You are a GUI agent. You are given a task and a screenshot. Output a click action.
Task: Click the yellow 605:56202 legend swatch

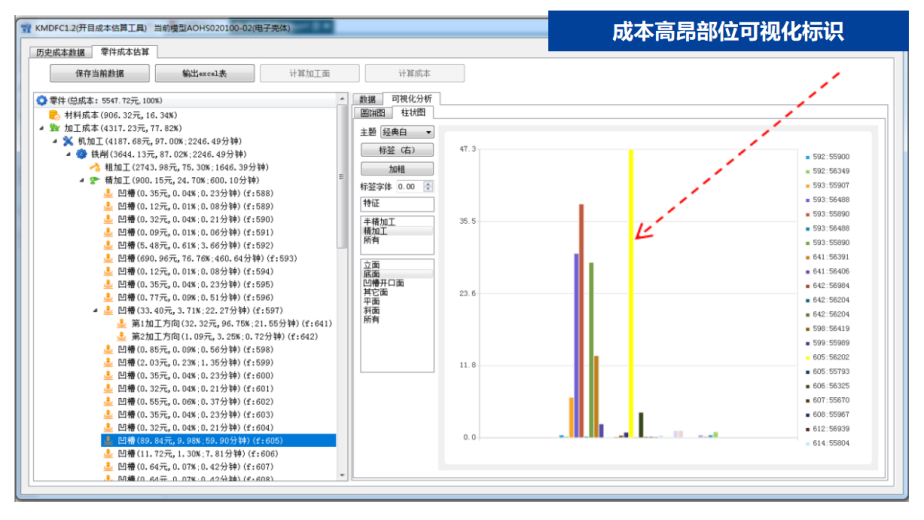807,356
